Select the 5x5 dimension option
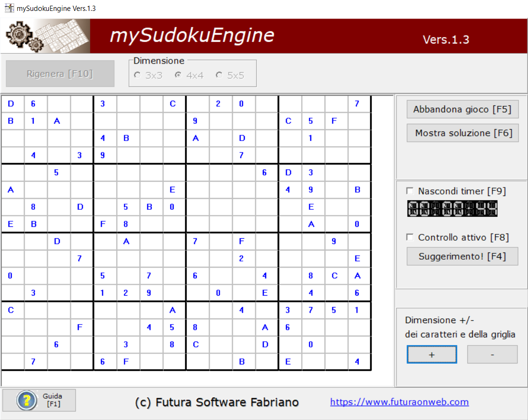 (219, 75)
